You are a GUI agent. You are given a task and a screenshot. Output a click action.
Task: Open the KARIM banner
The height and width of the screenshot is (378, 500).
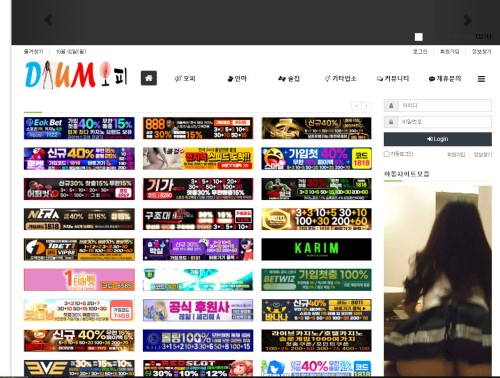click(x=316, y=249)
